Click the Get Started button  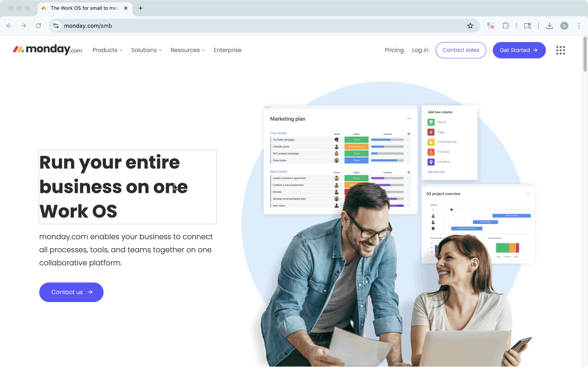(x=519, y=50)
